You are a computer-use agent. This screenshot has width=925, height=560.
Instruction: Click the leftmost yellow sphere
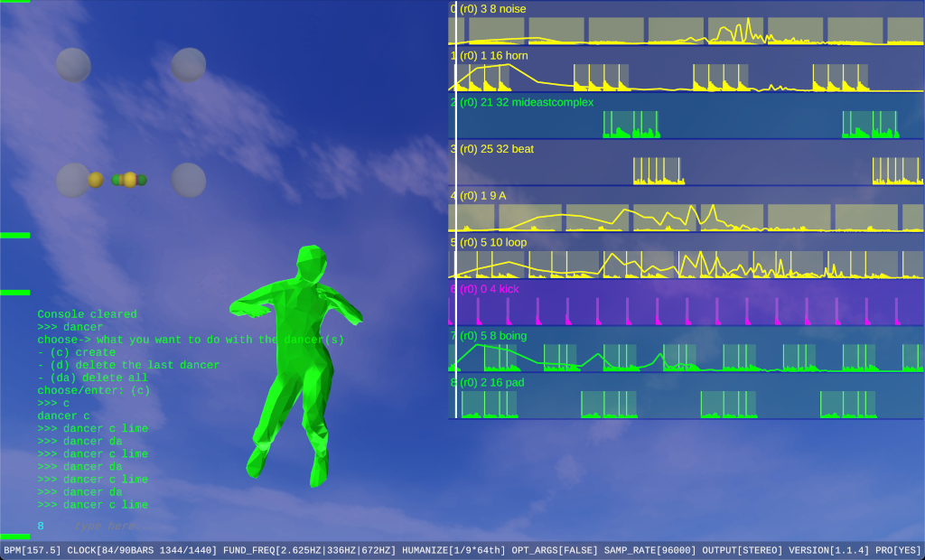pos(96,180)
